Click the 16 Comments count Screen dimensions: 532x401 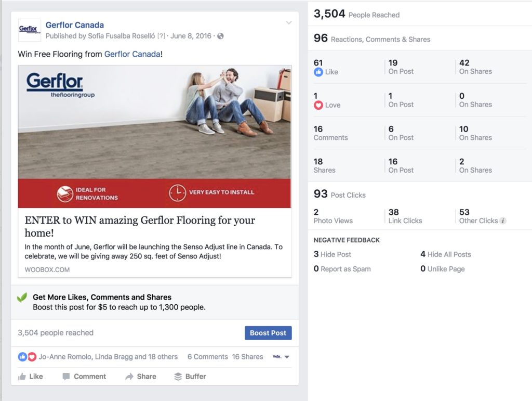click(x=330, y=133)
